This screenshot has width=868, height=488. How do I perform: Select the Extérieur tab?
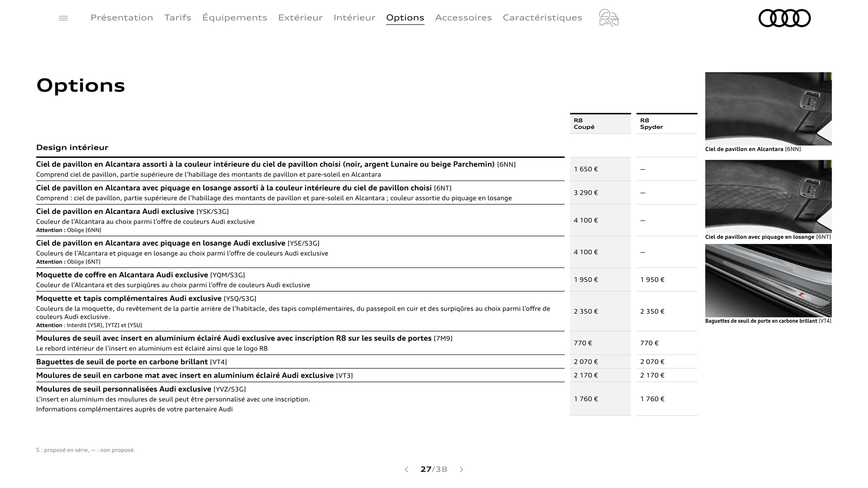(300, 17)
